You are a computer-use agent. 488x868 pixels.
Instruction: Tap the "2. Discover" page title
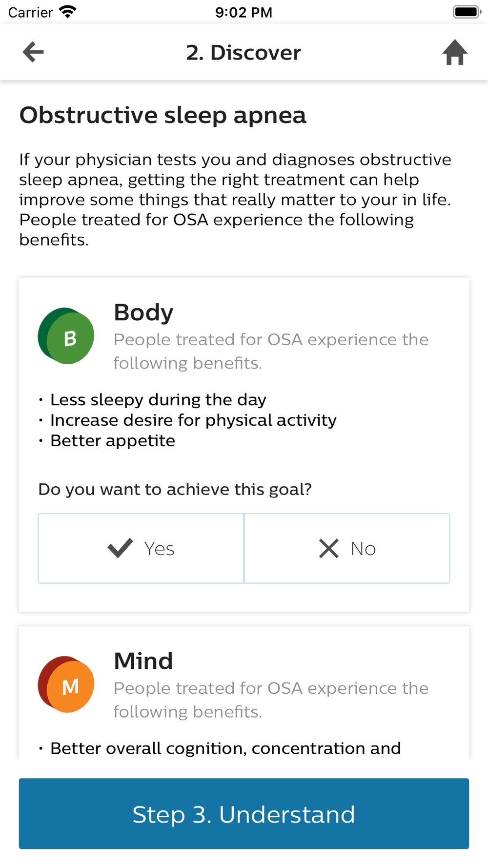tap(244, 53)
